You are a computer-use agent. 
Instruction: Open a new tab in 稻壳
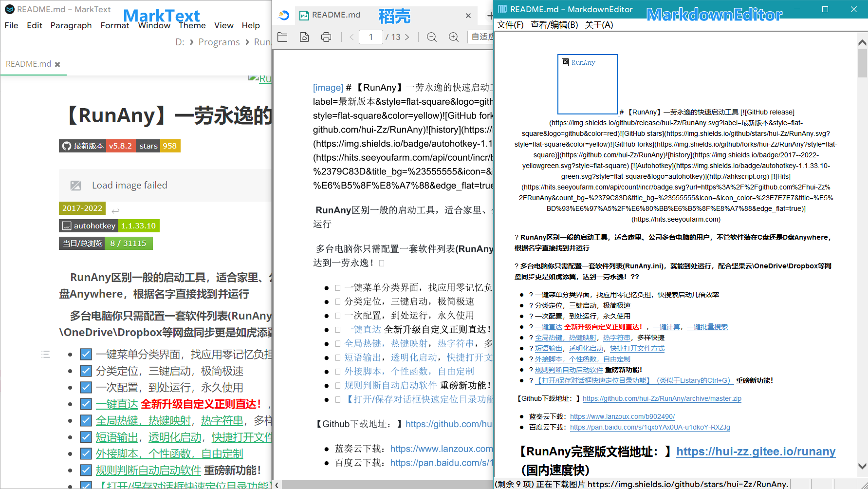490,16
